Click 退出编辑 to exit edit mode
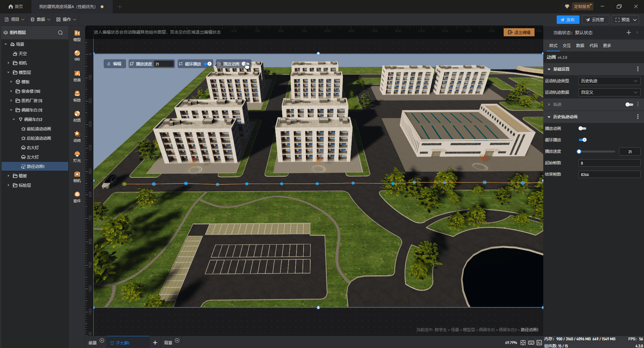644x348 pixels. pos(519,32)
